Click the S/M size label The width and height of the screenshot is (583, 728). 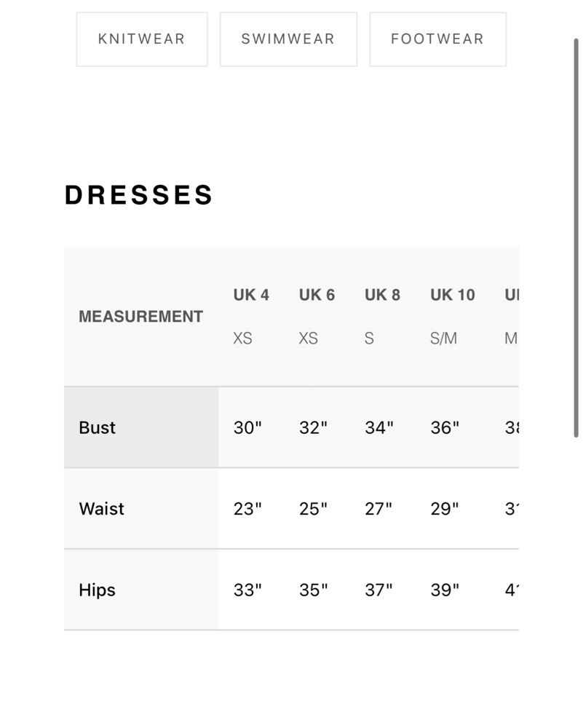443,339
